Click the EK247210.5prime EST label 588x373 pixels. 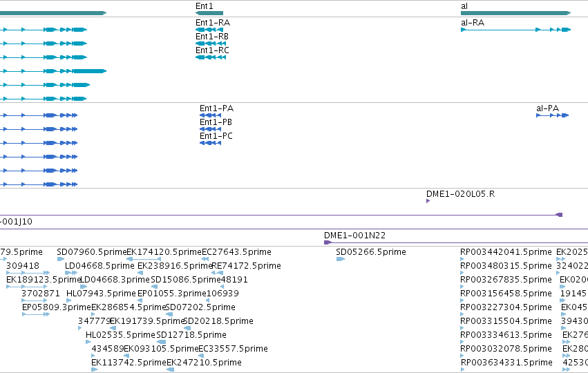[x=204, y=363]
